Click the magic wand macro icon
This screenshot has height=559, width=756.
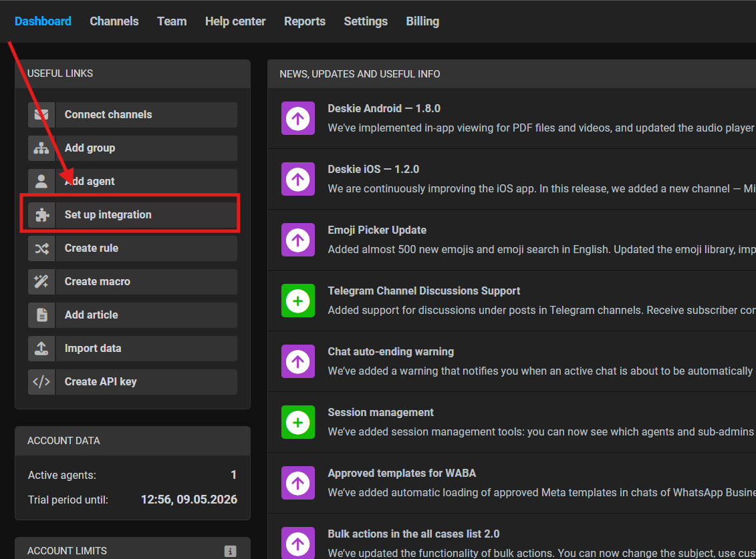tap(41, 282)
